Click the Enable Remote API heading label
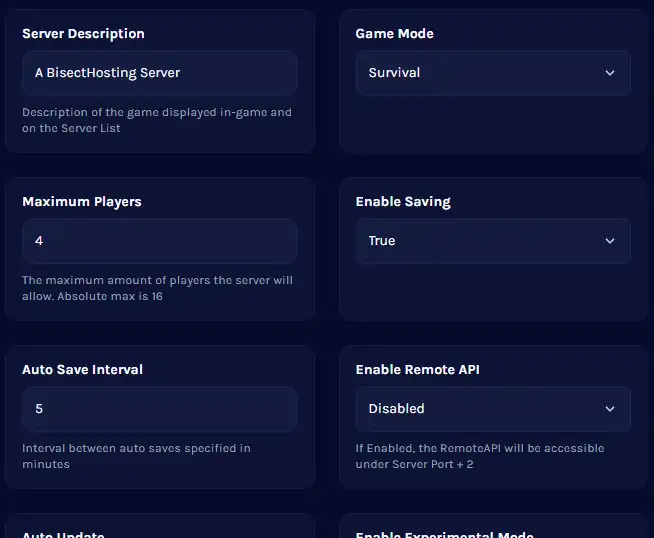This screenshot has height=538, width=654. (x=419, y=370)
